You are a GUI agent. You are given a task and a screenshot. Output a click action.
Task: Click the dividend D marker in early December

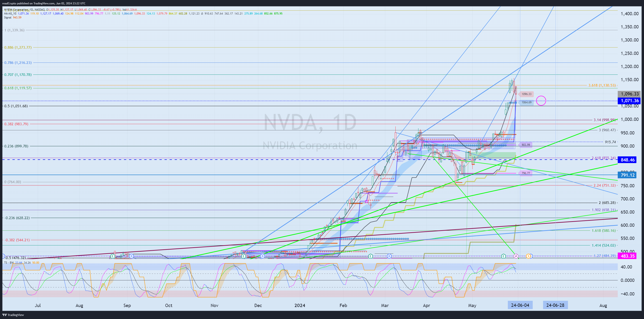262,256
